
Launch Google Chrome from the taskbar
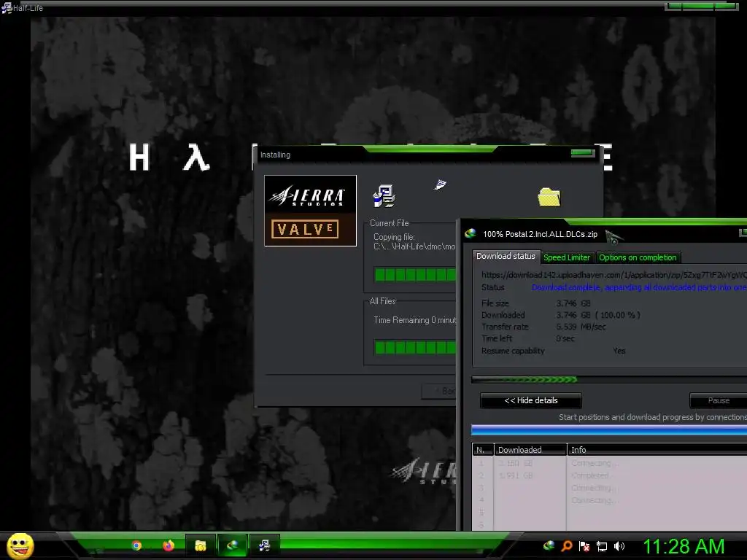pyautogui.click(x=136, y=545)
